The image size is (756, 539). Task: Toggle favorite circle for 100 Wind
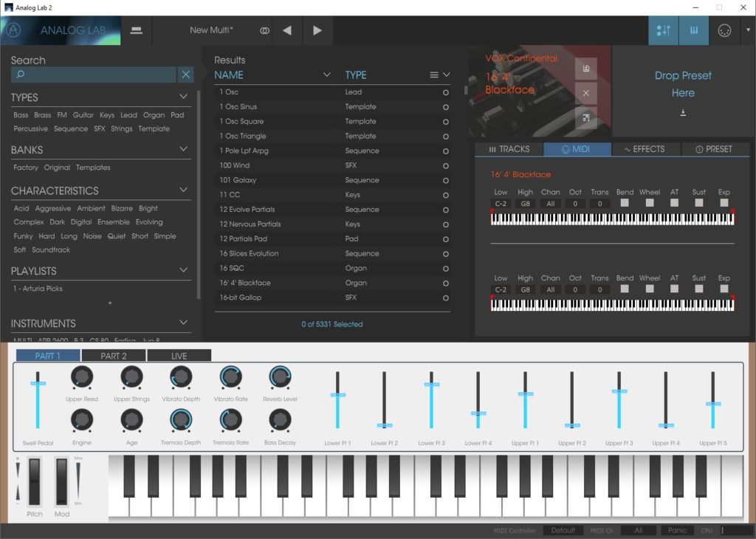[x=445, y=166]
